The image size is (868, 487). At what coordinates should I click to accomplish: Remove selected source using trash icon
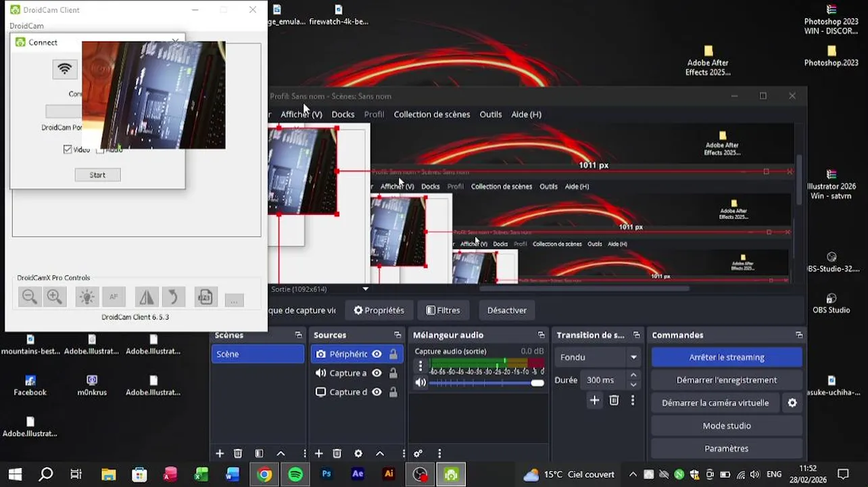[337, 454]
